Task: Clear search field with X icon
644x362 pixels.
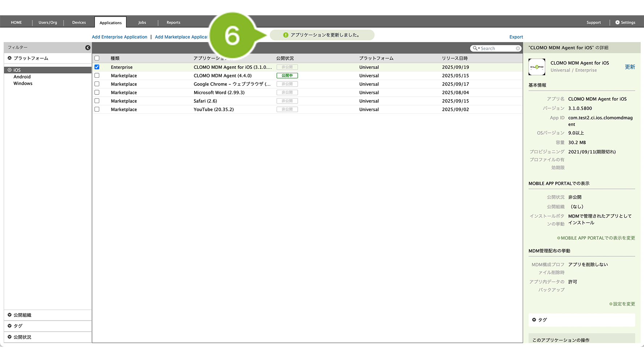Action: 518,49
